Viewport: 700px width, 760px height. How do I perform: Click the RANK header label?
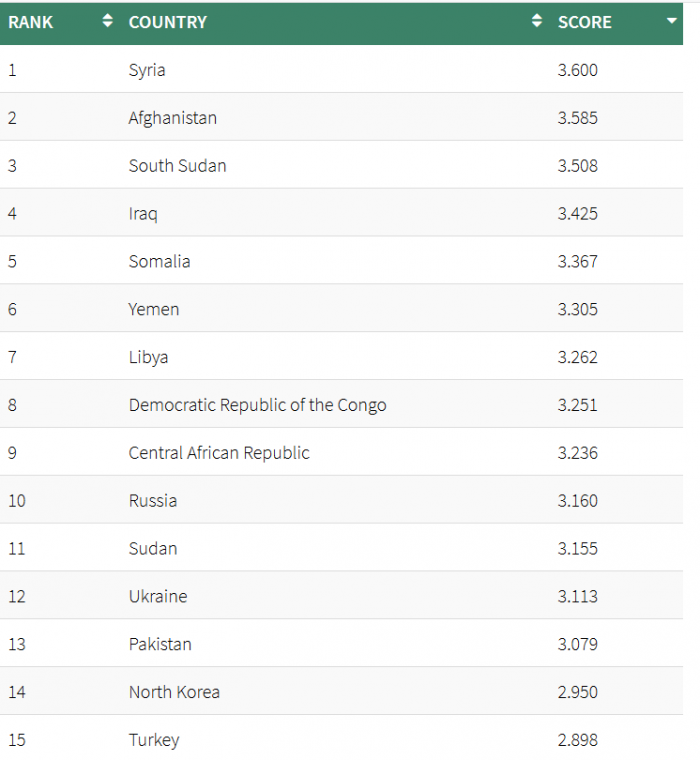pyautogui.click(x=31, y=22)
